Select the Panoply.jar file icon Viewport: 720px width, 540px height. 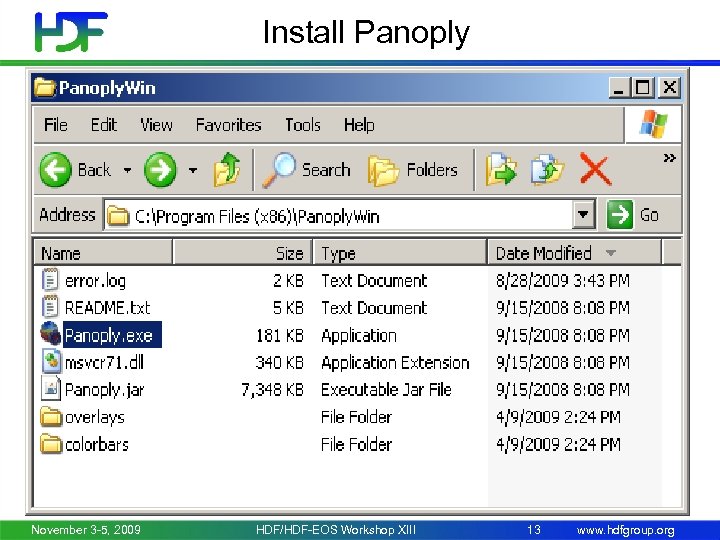pos(51,388)
